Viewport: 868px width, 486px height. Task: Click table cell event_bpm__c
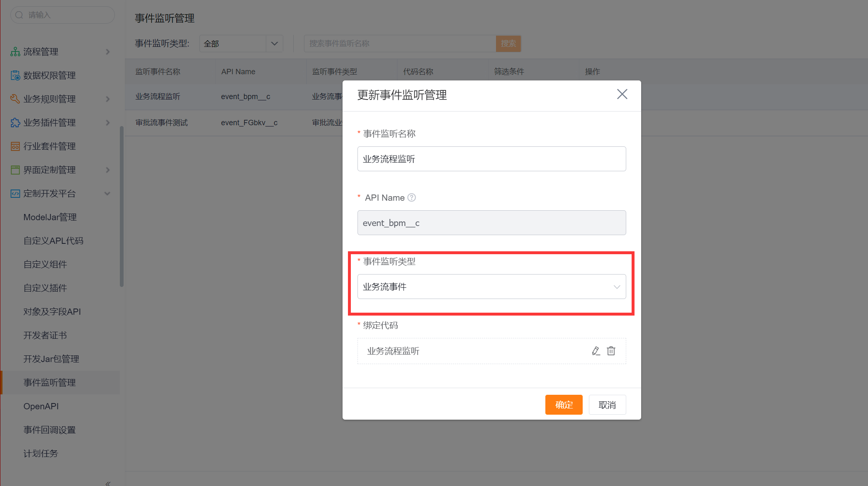tap(246, 97)
